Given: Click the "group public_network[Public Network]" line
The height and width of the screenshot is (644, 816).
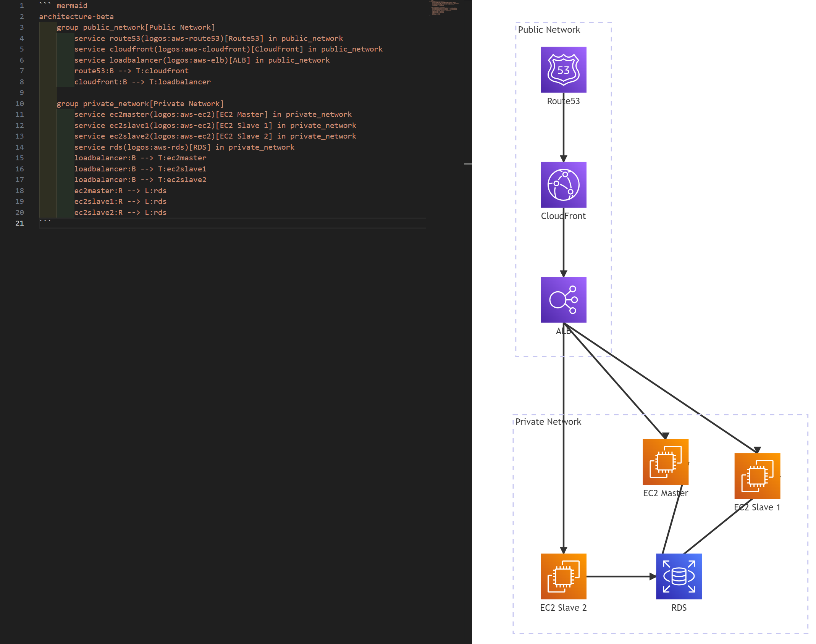Looking at the screenshot, I should [136, 27].
